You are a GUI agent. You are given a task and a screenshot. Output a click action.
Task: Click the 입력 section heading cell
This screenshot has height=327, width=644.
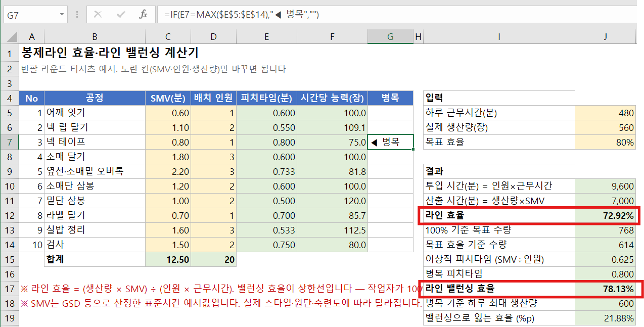499,98
